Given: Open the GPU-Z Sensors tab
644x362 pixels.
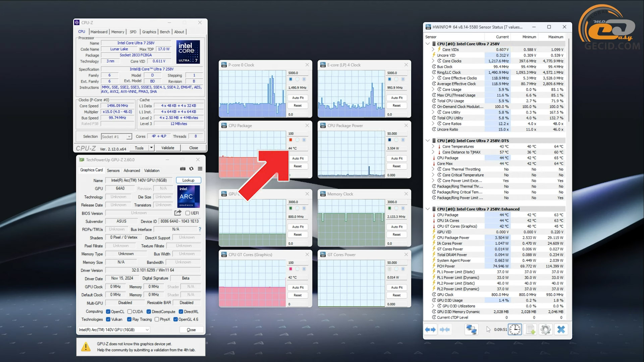Looking at the screenshot, I should [113, 171].
